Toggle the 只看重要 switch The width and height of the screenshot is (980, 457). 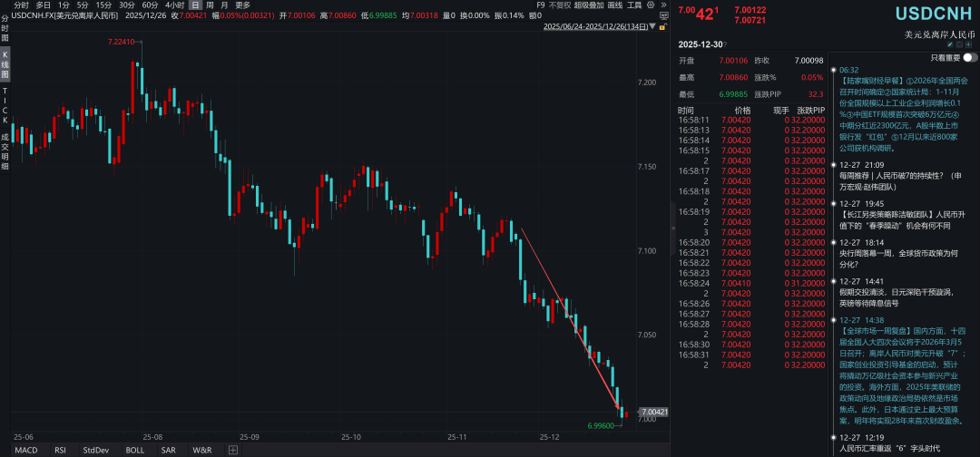click(969, 56)
